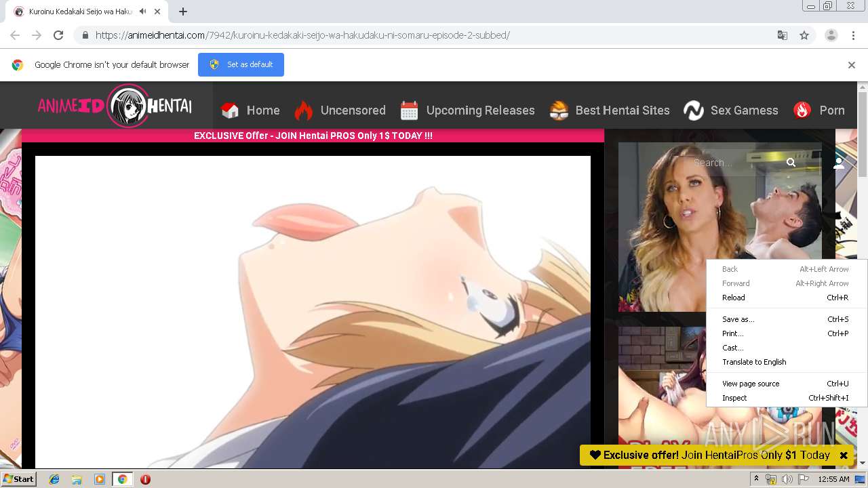Viewport: 868px width, 488px height.
Task: Choose Reload in context menu
Action: (786, 298)
